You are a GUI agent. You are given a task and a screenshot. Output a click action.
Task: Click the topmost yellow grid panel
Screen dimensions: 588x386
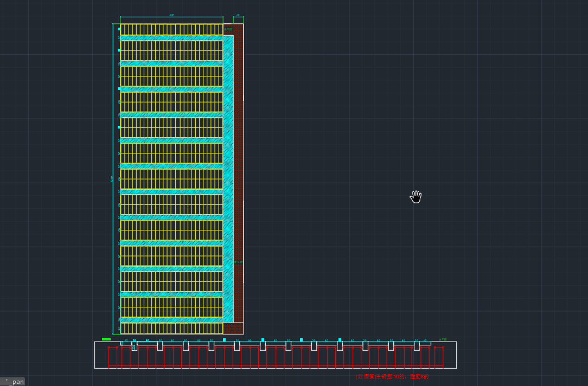(171, 29)
